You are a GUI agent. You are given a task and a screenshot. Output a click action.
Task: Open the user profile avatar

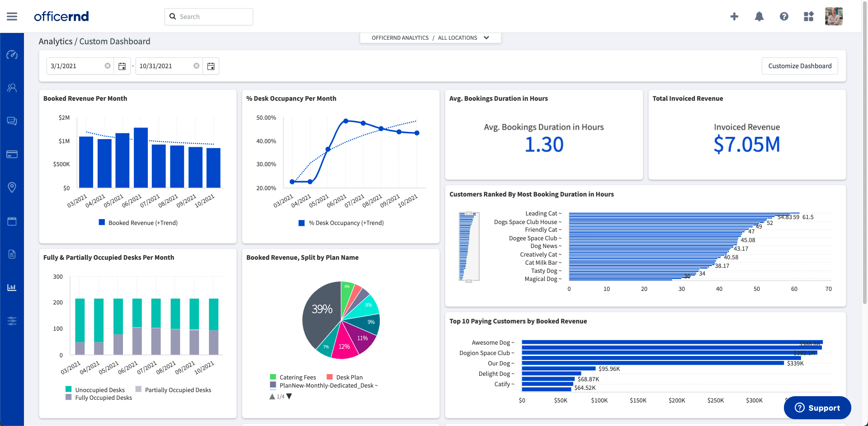(x=834, y=16)
